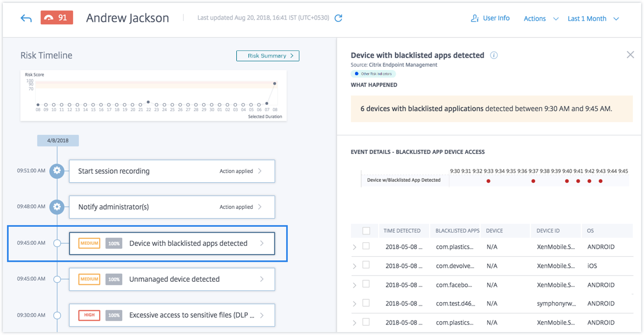Expand the symphonyrw device row
The width and height of the screenshot is (644, 335).
click(x=355, y=304)
